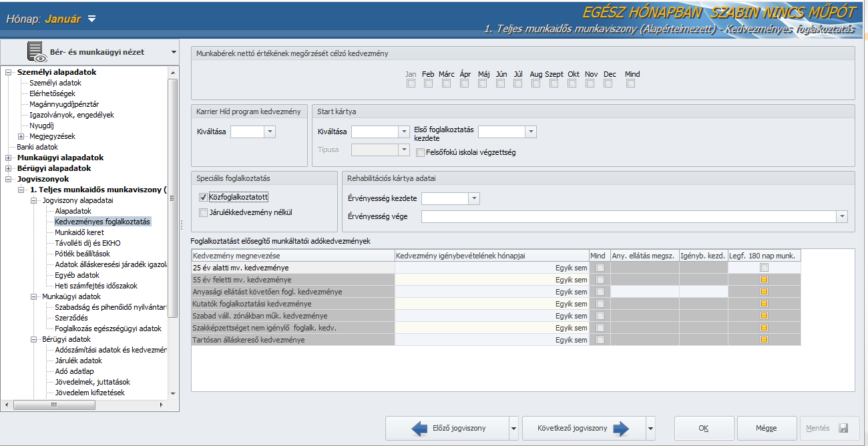Screen dimensions: 868x446
Task: Select Távolléti díj és EKHO
Action: click(87, 243)
